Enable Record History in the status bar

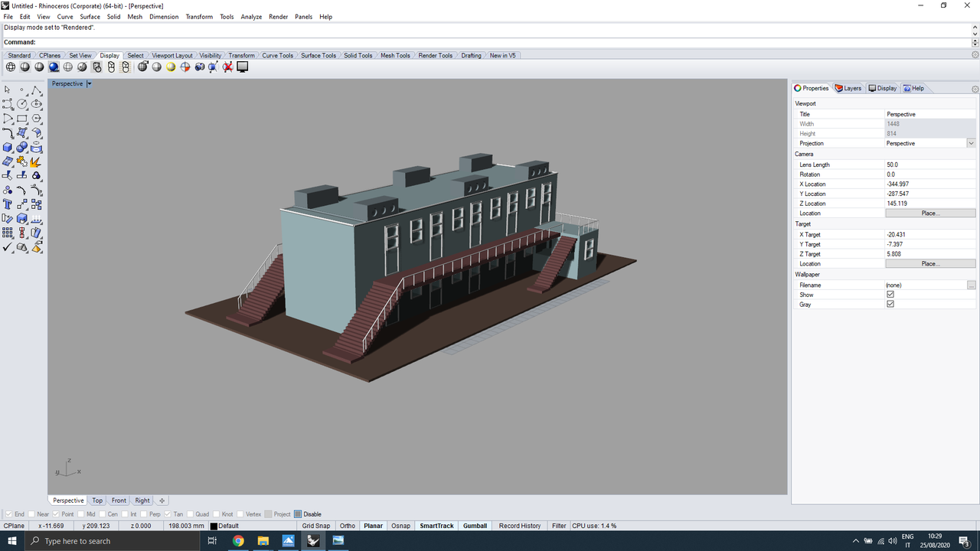coord(519,526)
